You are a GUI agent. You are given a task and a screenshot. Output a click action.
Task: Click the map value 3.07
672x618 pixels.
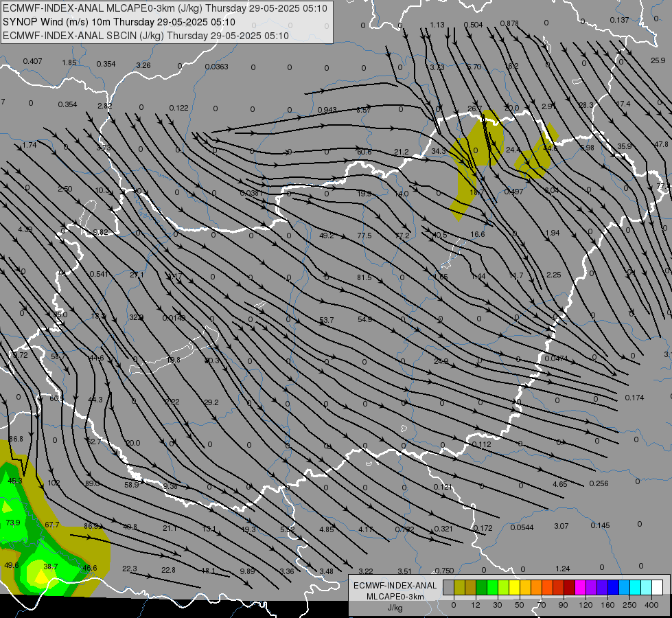[561, 526]
